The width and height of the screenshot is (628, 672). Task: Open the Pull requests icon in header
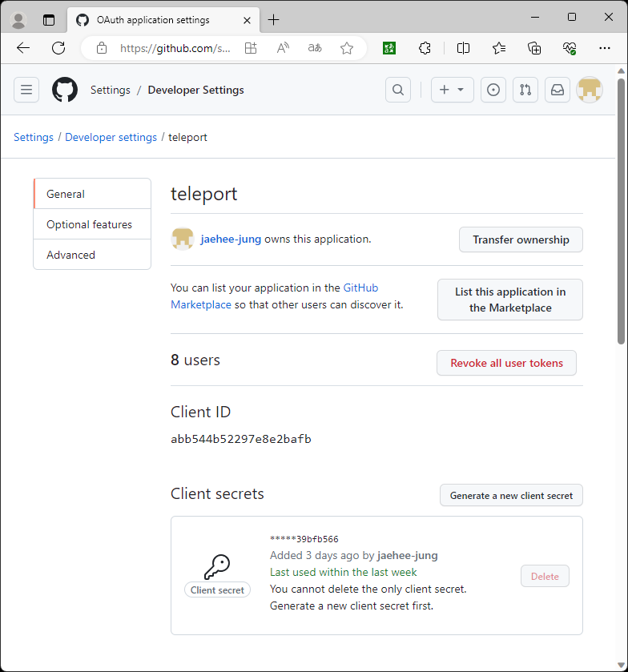point(525,90)
